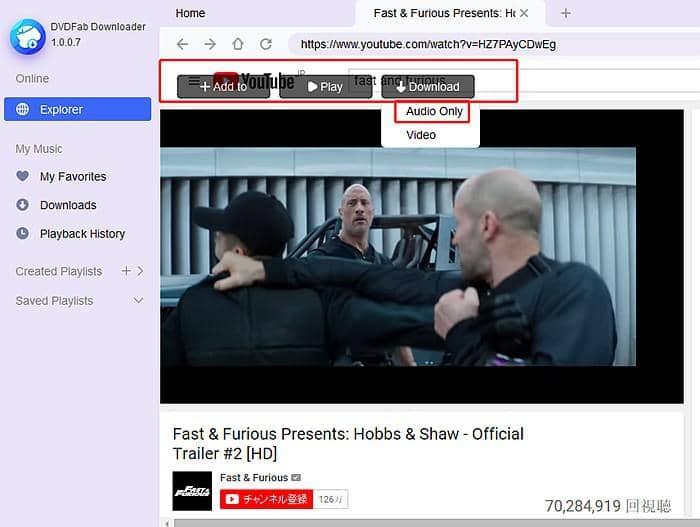Collapse the Saved Playlists section chevron
The height and width of the screenshot is (527, 700).
[139, 300]
